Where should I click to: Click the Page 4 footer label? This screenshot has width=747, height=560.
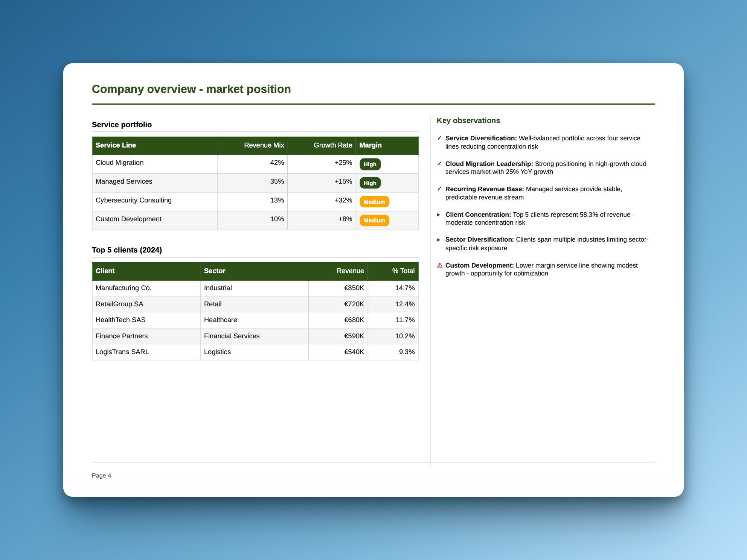pyautogui.click(x=101, y=476)
